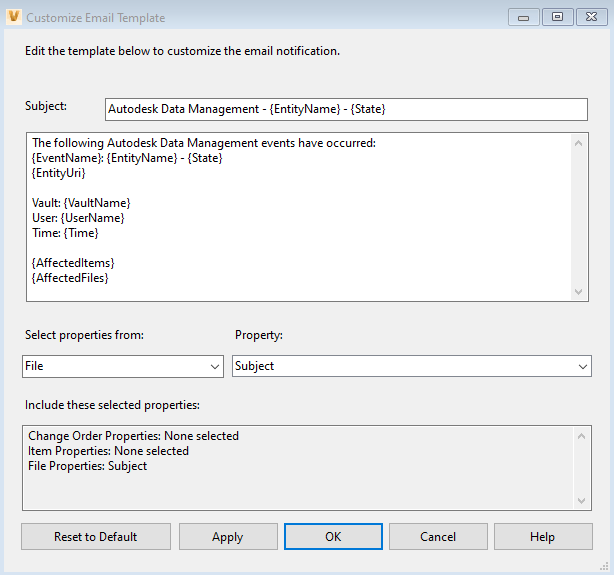Screen dimensions: 614x575
Task: Click the {AffectedItems} line in body
Action: coord(73,263)
